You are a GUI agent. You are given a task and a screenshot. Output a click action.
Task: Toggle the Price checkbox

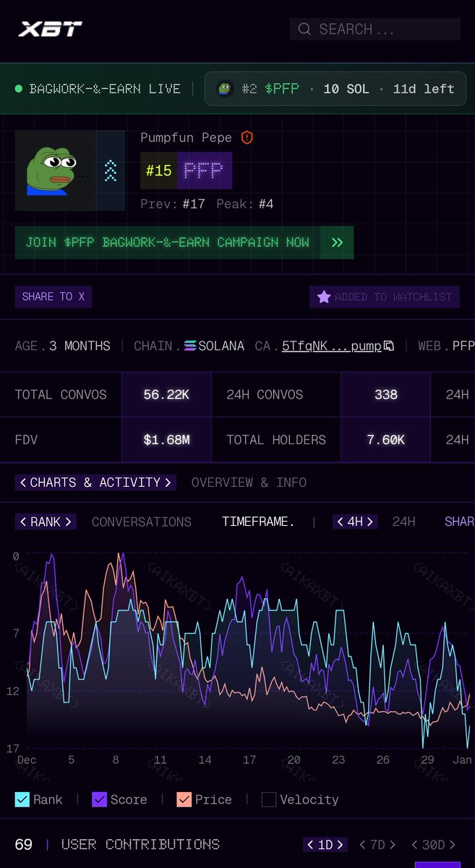[184, 799]
